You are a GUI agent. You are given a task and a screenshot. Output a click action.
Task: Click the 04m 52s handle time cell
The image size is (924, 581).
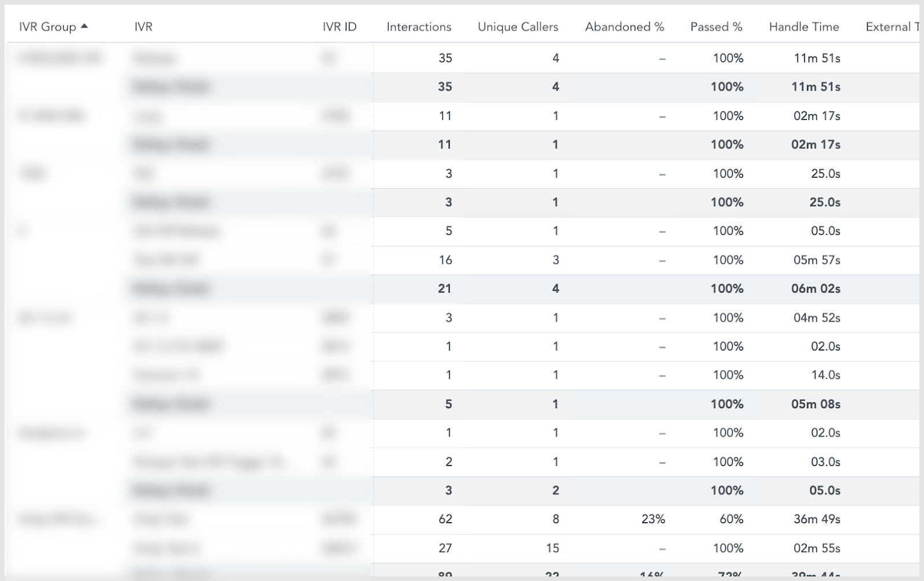tap(817, 318)
